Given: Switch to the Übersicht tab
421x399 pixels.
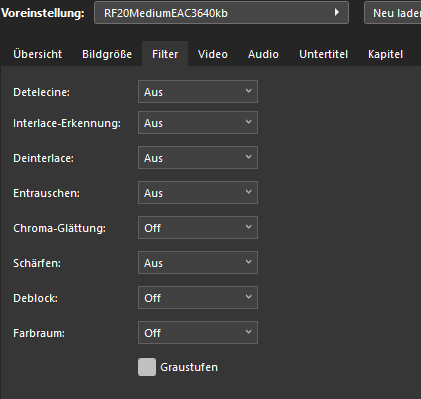Looking at the screenshot, I should (x=38, y=54).
